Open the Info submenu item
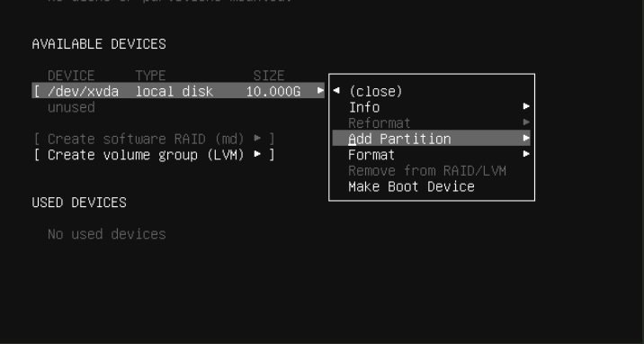 [x=431, y=107]
